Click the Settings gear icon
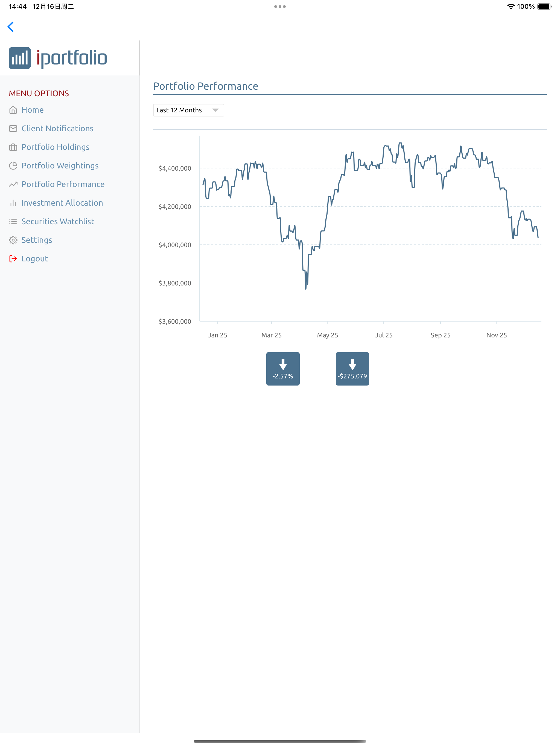This screenshot has width=560, height=747. tap(13, 240)
